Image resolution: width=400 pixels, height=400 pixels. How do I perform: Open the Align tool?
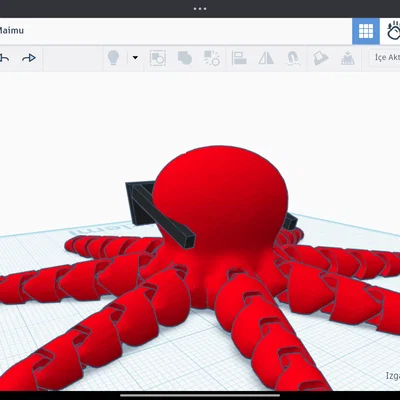click(x=239, y=58)
